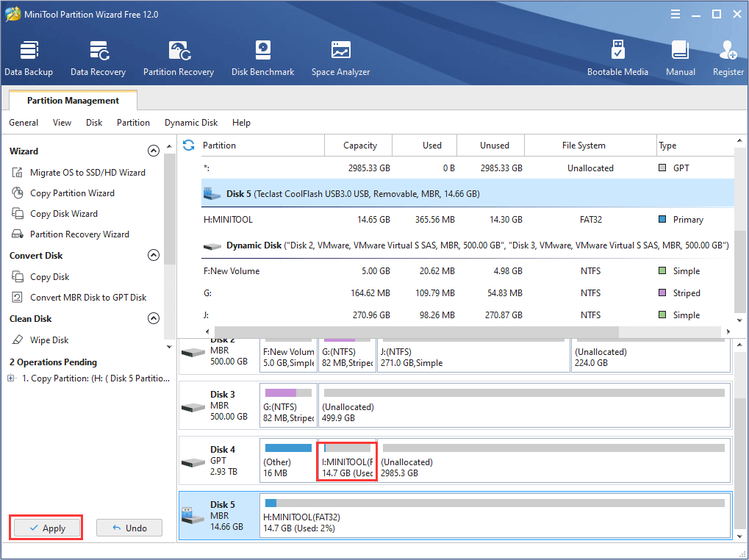Open the Partition menu
749x560 pixels.
click(133, 123)
